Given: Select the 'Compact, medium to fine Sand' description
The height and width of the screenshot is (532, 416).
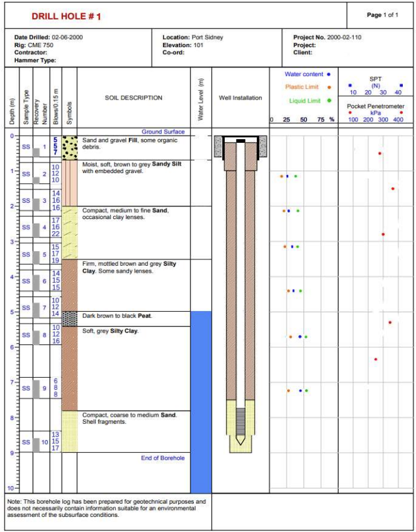Looking at the screenshot, I should (125, 214).
